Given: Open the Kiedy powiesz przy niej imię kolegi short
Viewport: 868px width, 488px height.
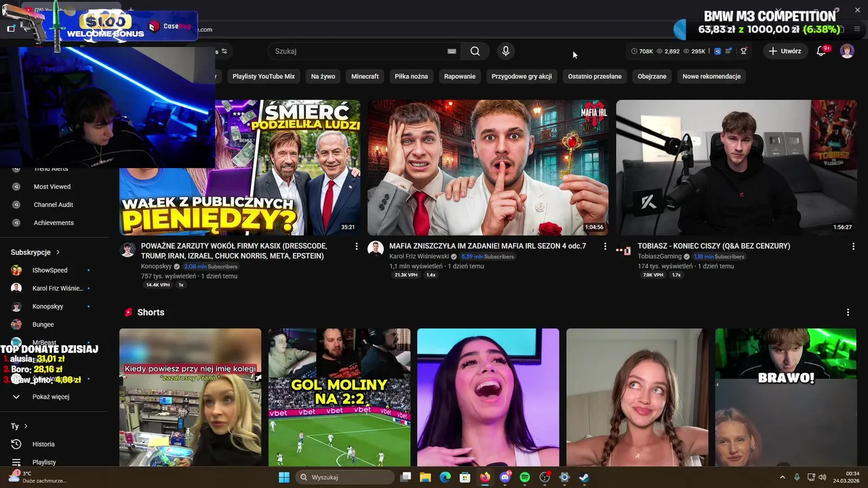Looking at the screenshot, I should tap(191, 398).
